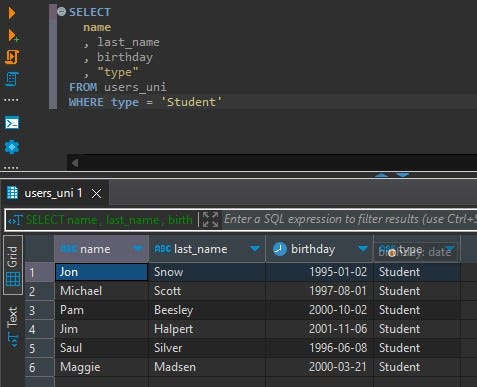Click the grid icon on users_uni tab

pyautogui.click(x=12, y=193)
